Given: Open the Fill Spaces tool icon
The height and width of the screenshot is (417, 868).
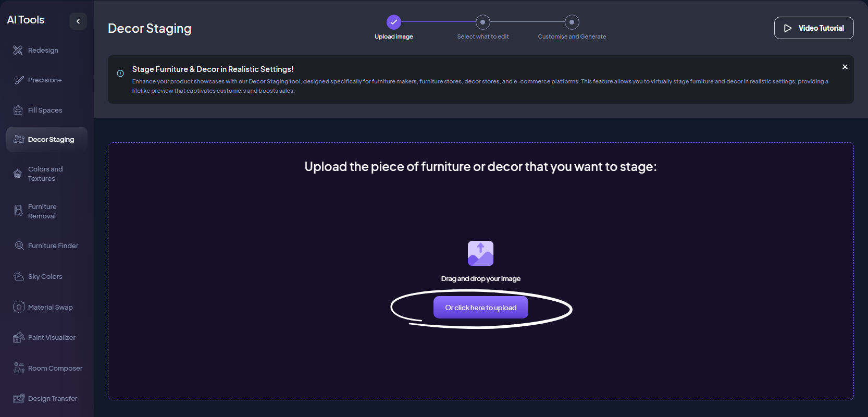Looking at the screenshot, I should [18, 111].
